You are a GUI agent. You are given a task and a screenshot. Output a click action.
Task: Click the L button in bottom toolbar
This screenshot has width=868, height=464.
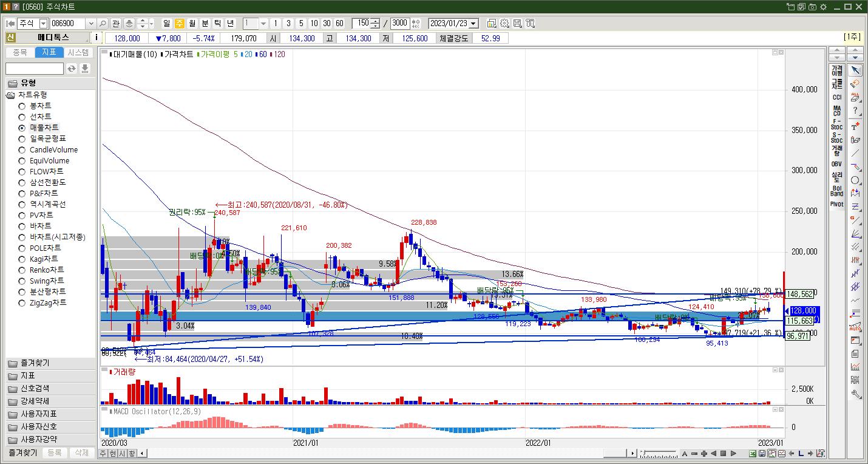801,454
